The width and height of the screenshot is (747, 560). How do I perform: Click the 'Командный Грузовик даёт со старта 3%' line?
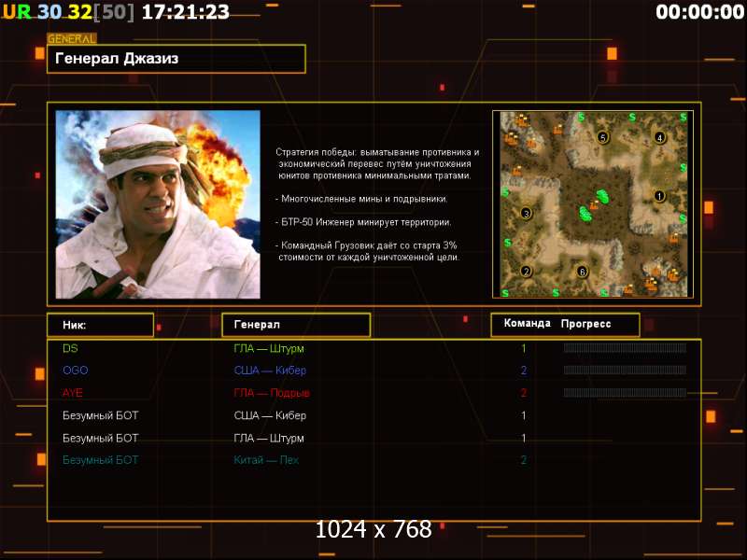tap(366, 245)
